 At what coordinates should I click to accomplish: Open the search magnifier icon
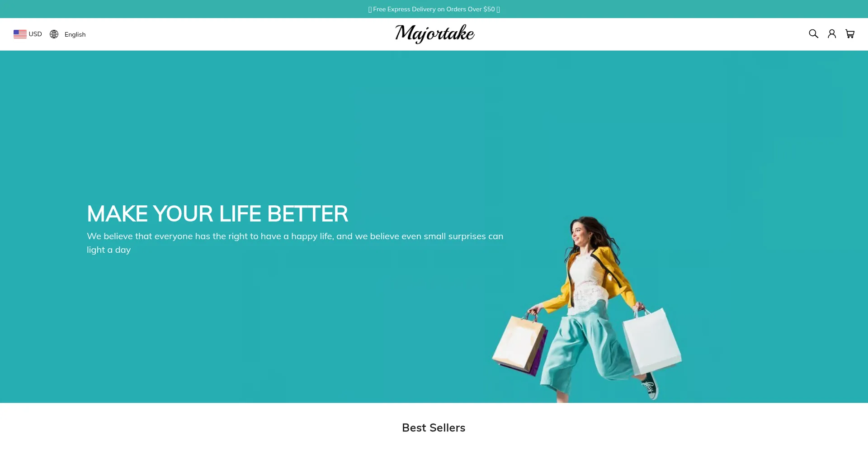click(x=813, y=34)
